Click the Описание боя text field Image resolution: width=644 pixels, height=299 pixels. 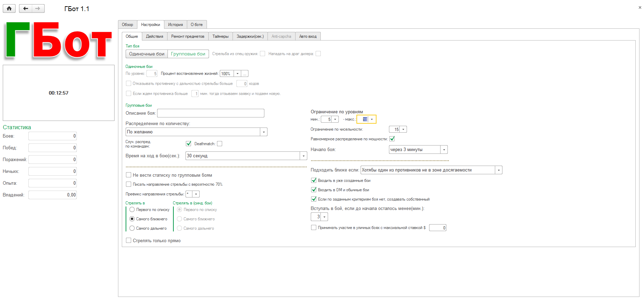(211, 113)
